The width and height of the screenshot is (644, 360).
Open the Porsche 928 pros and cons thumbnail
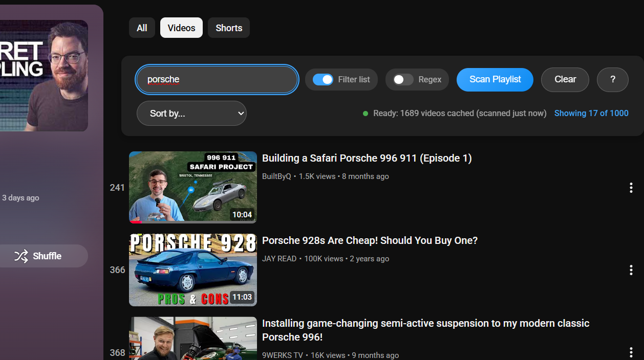[193, 270]
